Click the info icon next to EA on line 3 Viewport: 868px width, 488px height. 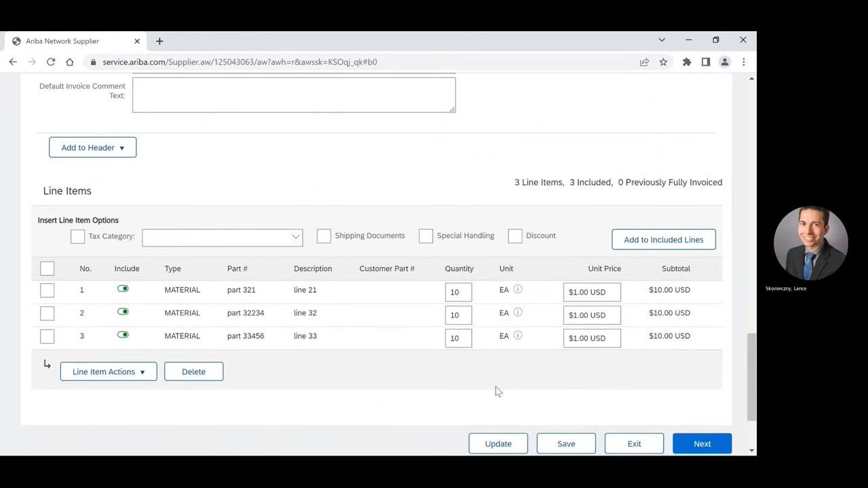coord(517,335)
